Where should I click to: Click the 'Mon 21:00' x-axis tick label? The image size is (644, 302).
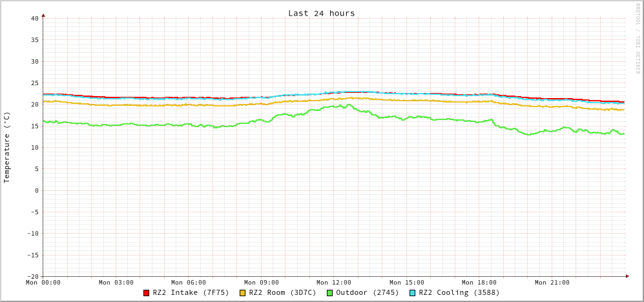[552, 283]
